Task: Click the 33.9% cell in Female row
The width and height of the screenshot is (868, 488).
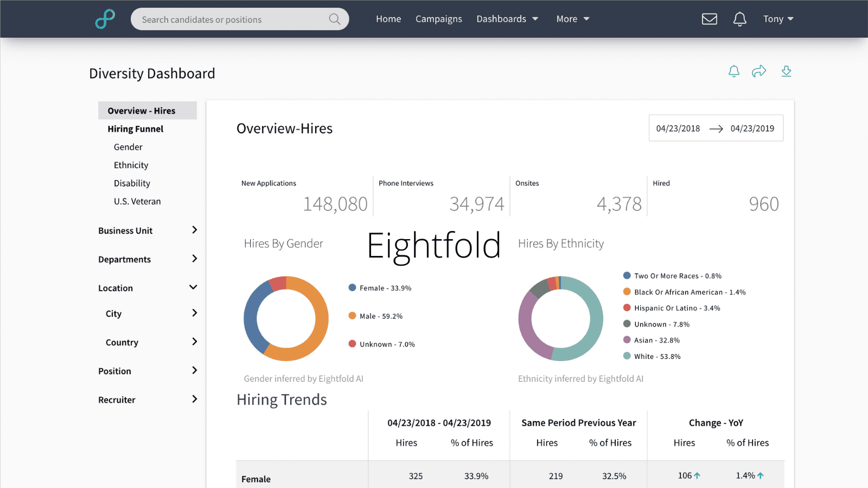Action: [x=476, y=476]
